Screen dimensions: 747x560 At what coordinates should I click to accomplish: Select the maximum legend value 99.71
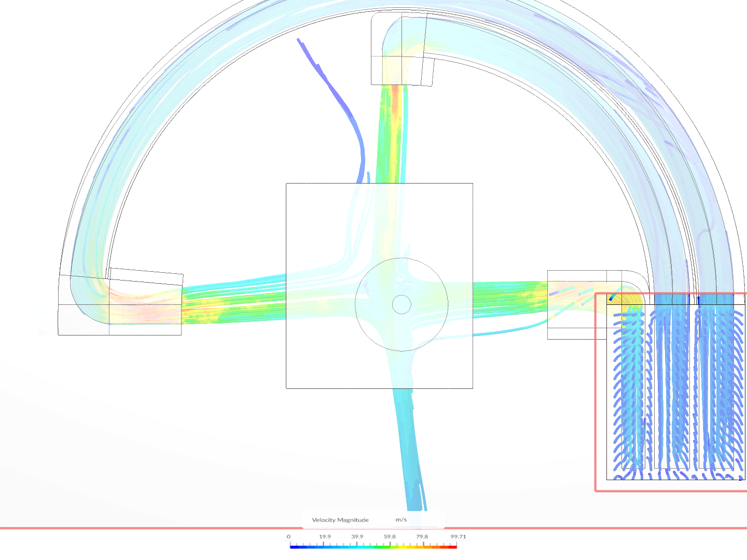pyautogui.click(x=458, y=537)
